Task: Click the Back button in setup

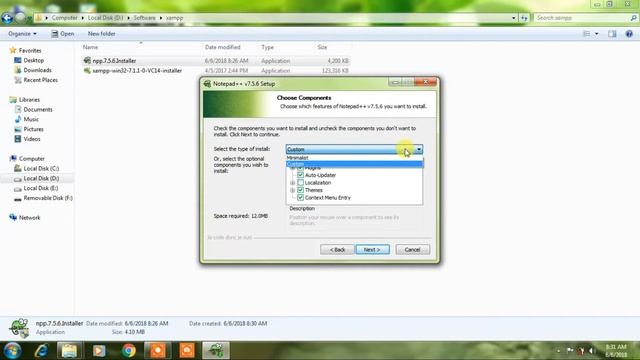Action: (x=337, y=249)
